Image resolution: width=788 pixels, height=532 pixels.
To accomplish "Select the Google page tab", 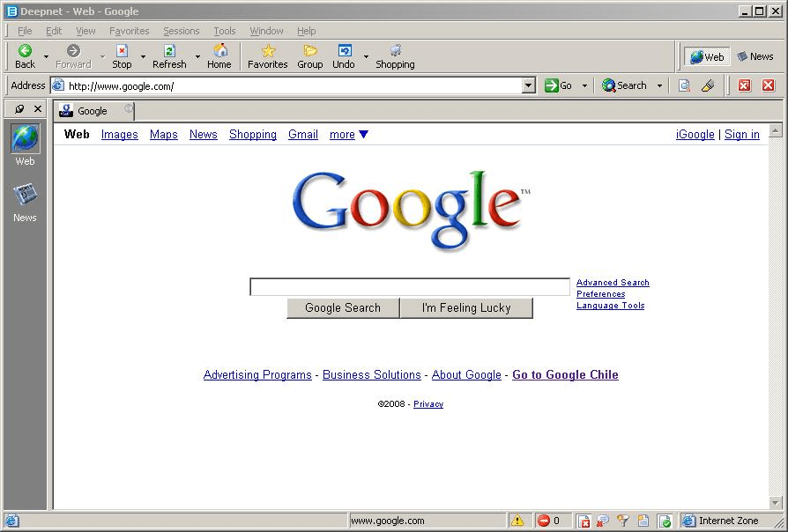I will pyautogui.click(x=93, y=111).
